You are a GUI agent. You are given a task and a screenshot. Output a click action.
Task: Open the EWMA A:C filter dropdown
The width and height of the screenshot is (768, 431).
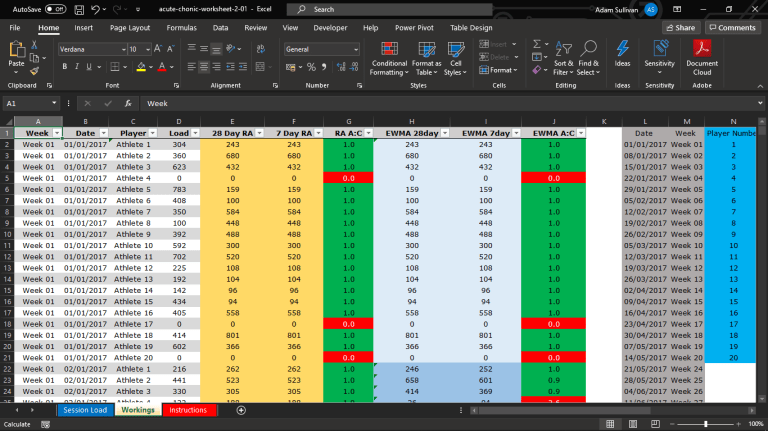pos(580,133)
